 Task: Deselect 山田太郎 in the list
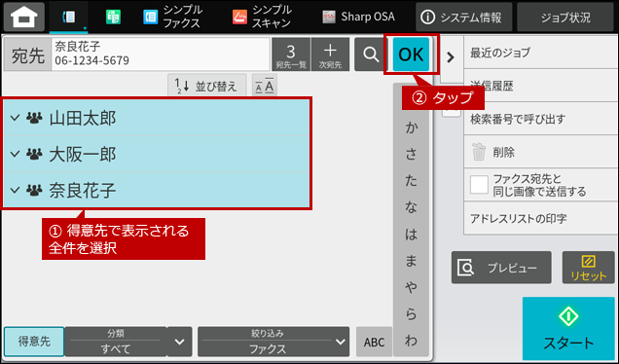pyautogui.click(x=157, y=118)
